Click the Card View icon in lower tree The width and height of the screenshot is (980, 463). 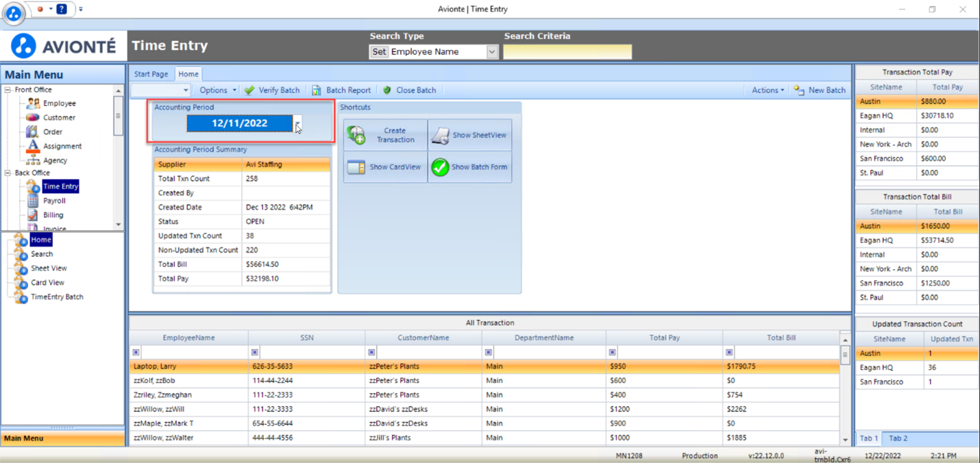pos(21,283)
